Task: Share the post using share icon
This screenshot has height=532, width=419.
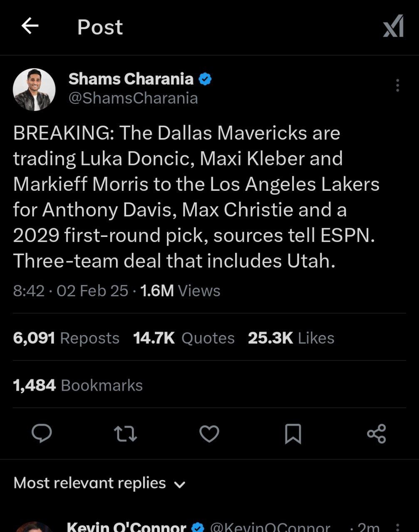Action: 377,433
